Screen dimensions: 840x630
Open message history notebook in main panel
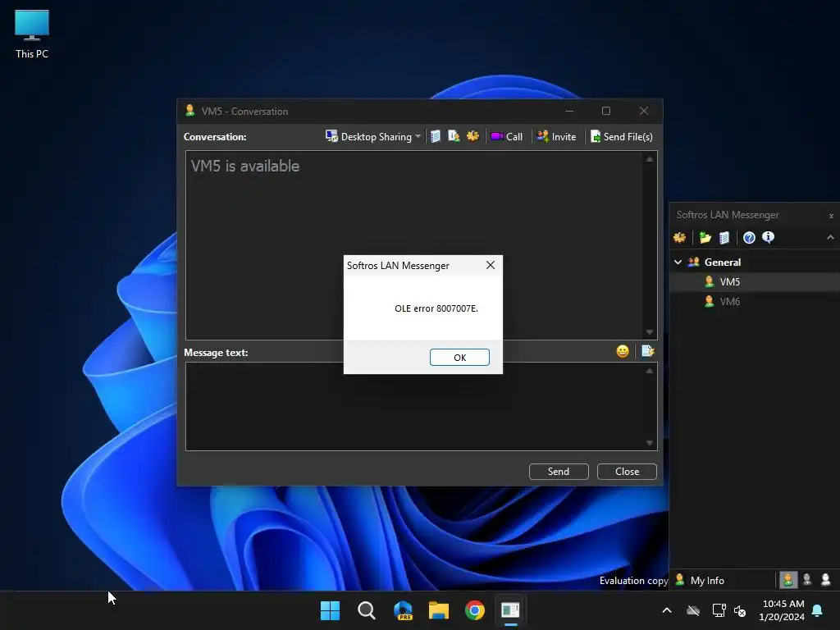tap(724, 238)
